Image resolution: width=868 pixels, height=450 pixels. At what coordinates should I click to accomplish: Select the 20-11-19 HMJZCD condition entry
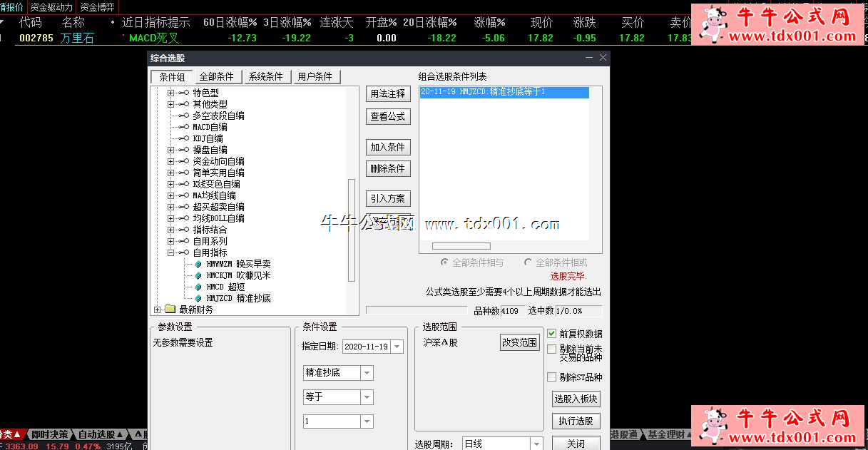click(504, 92)
